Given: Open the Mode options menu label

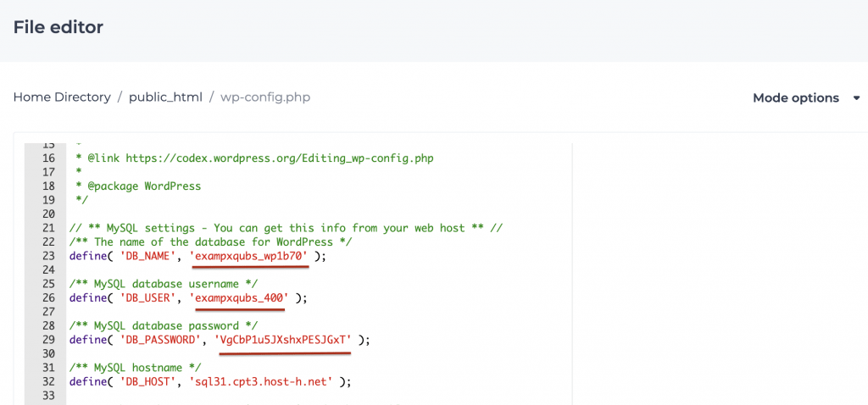Looking at the screenshot, I should tap(795, 98).
